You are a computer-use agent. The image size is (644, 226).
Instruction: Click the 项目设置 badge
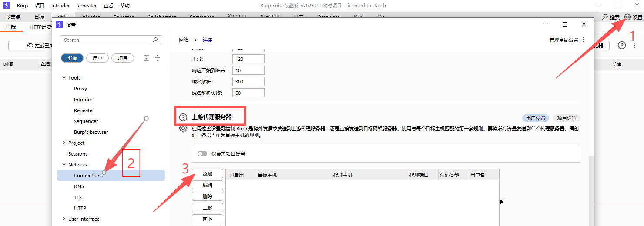(x=567, y=118)
